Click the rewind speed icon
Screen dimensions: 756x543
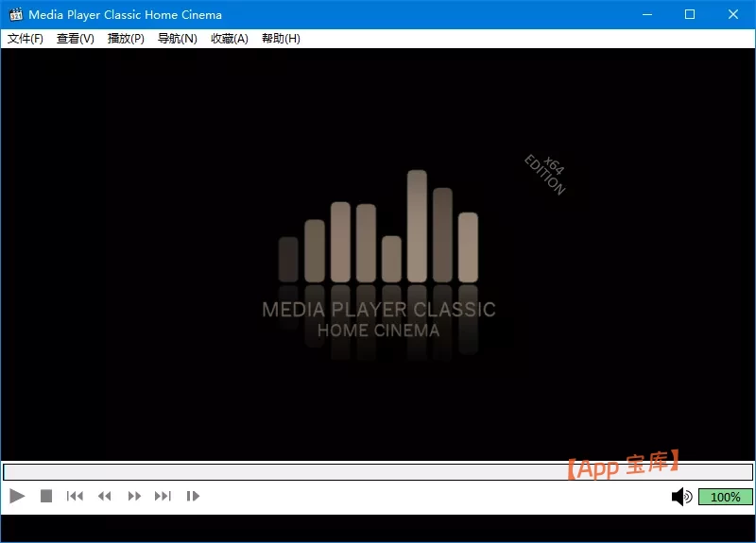(105, 496)
